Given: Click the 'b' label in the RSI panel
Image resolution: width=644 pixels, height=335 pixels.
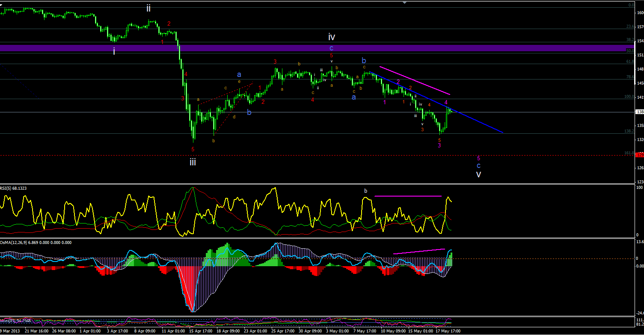Looking at the screenshot, I should point(365,191).
